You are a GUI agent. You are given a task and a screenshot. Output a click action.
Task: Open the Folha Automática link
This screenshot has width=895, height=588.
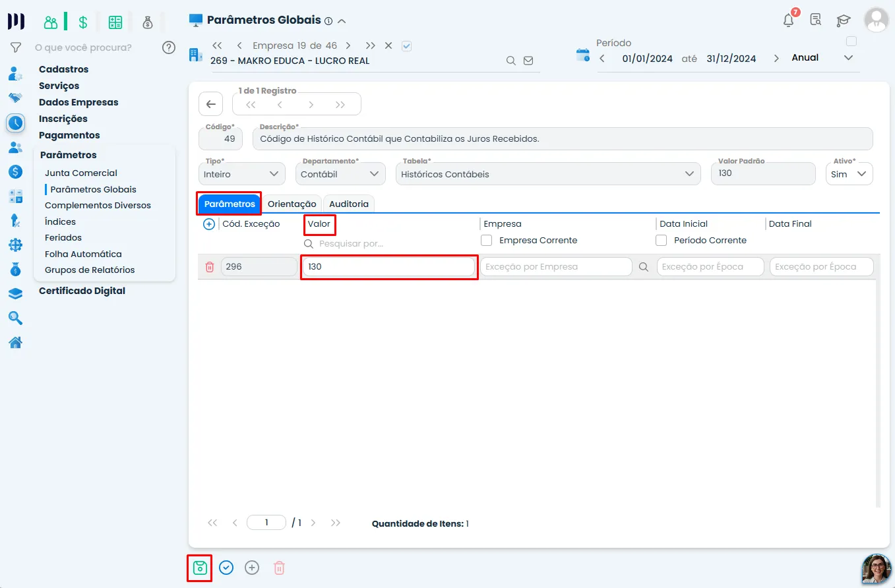[x=83, y=254]
